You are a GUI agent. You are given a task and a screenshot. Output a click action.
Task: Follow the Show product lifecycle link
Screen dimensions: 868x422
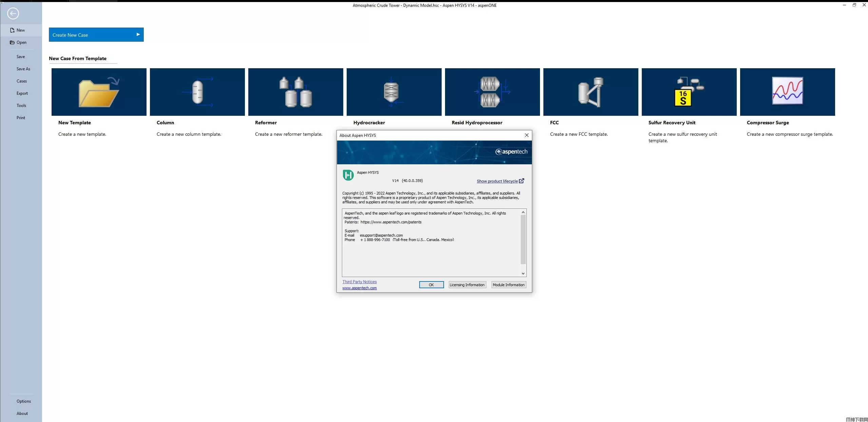497,181
